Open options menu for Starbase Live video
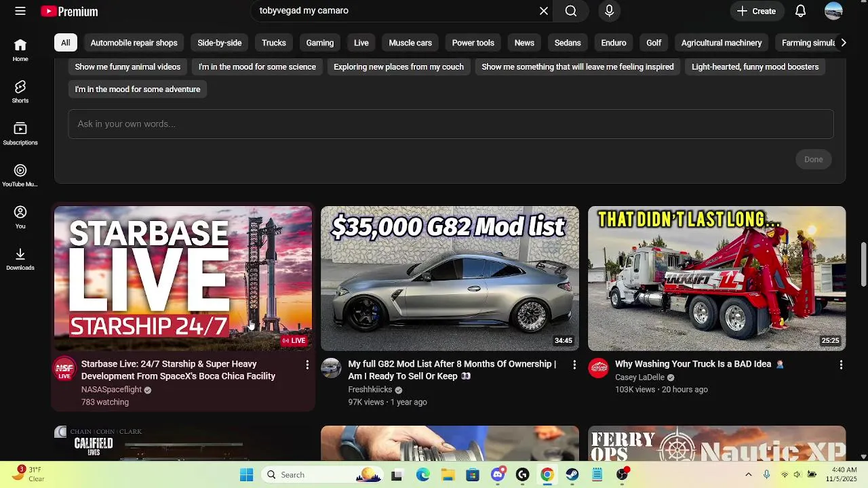868x488 pixels. click(307, 365)
